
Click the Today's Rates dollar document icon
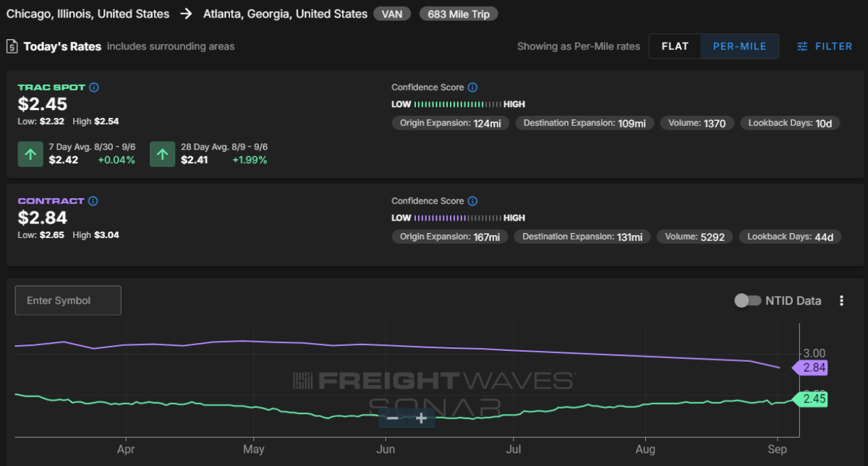(12, 46)
